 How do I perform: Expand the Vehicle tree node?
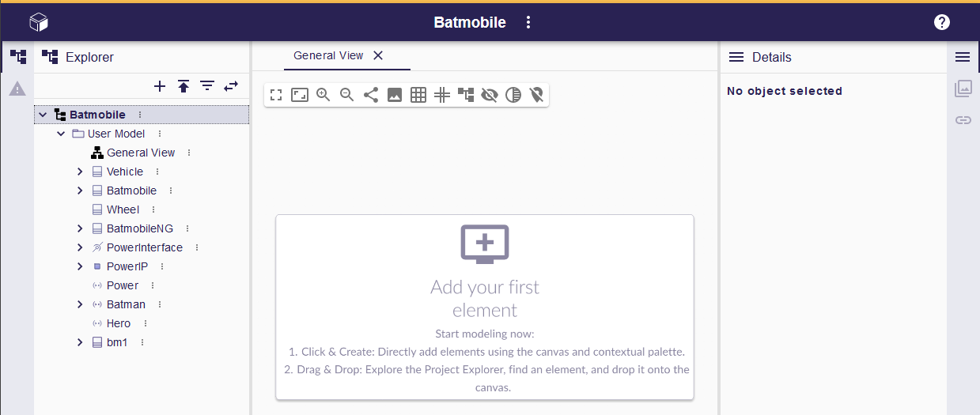pyautogui.click(x=80, y=172)
